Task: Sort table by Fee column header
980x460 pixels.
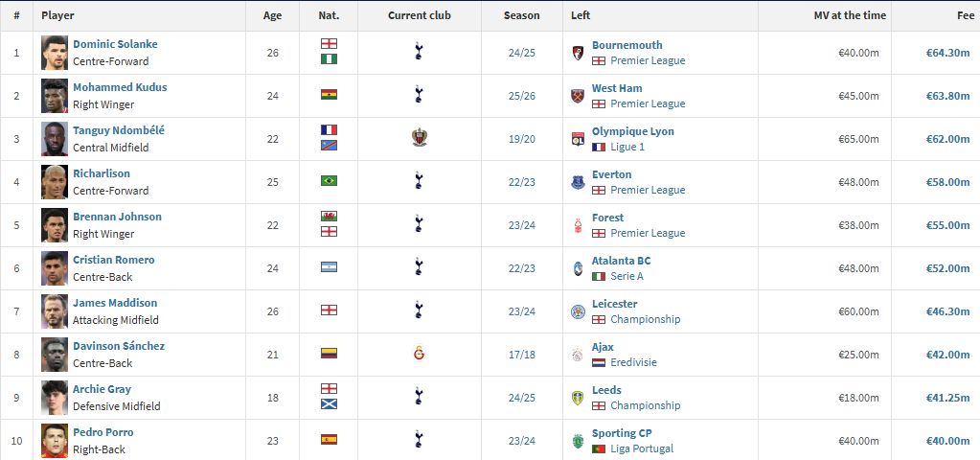Action: point(966,15)
